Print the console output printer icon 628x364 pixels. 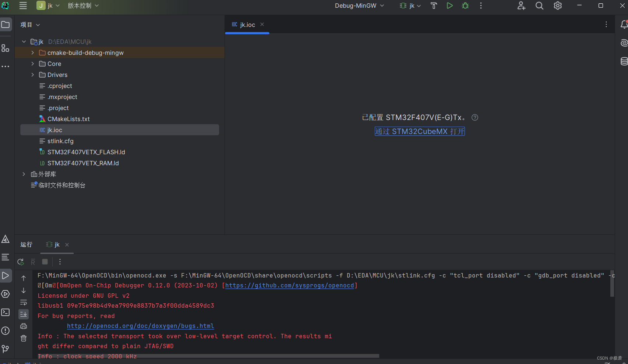pyautogui.click(x=24, y=326)
